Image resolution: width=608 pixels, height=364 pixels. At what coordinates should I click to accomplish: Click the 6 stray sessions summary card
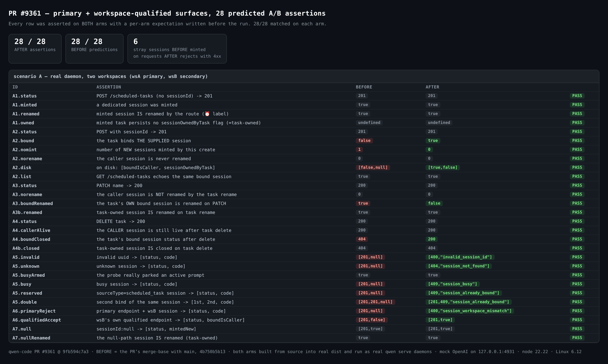(177, 49)
